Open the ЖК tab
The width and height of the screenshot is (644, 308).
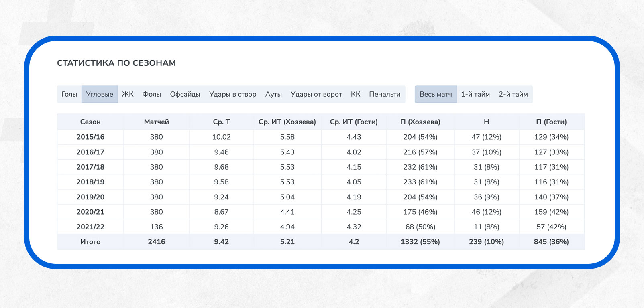point(128,94)
